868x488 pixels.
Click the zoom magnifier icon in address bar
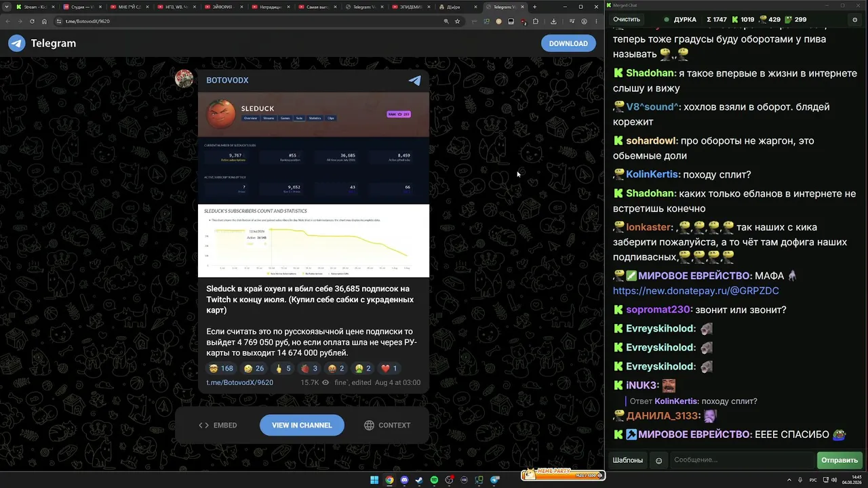[446, 21]
